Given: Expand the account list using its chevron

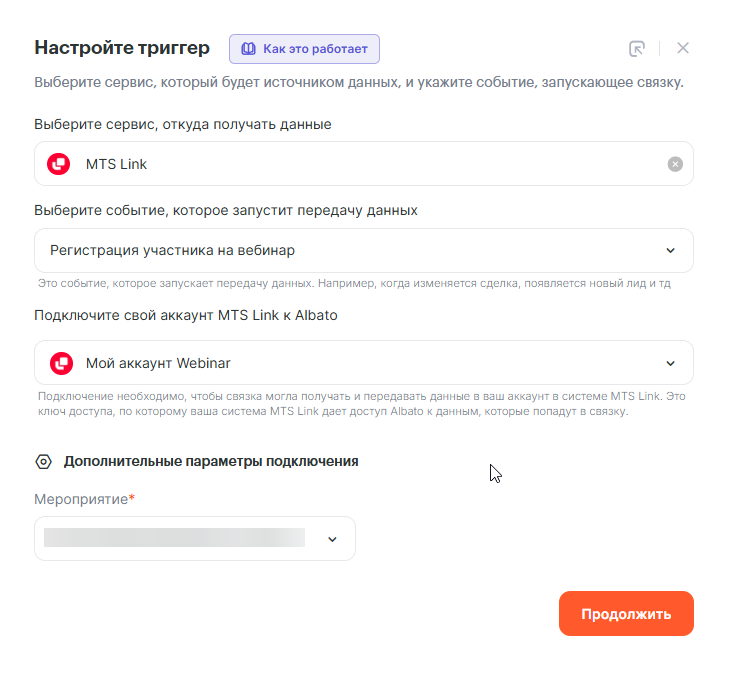Looking at the screenshot, I should [x=671, y=363].
